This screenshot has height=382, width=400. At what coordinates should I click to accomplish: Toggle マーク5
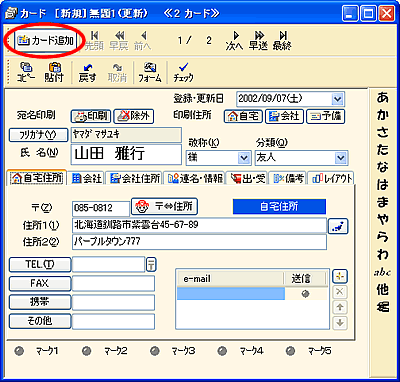pyautogui.click(x=290, y=351)
